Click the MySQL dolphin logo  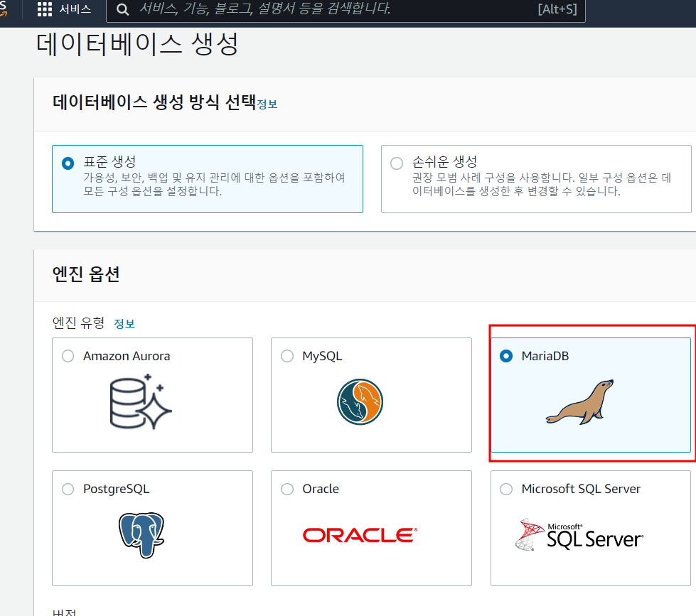click(360, 402)
